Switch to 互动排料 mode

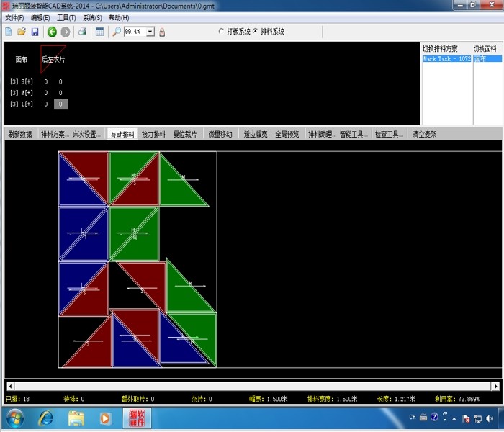(122, 135)
